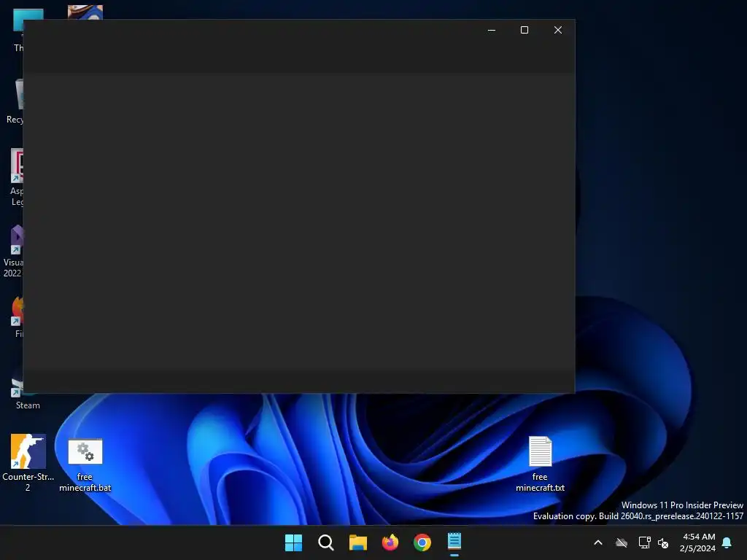
Task: Launch Firefox from the taskbar
Action: coord(390,542)
